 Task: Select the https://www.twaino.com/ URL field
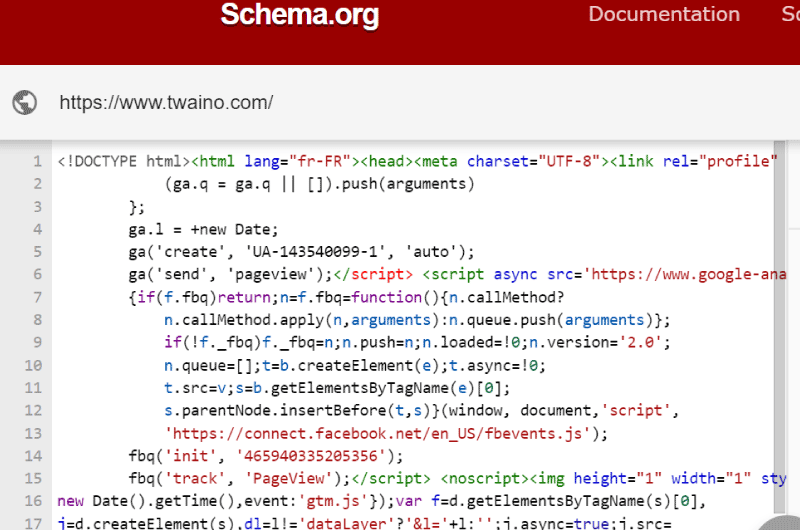[166, 103]
